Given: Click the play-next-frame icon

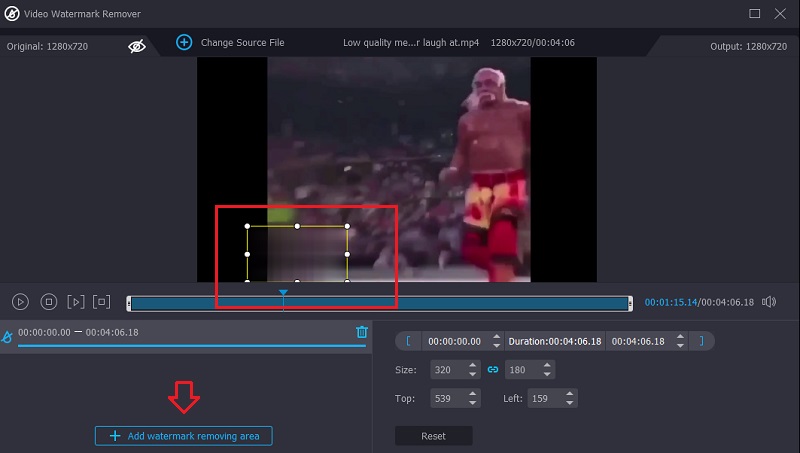Looking at the screenshot, I should [x=75, y=301].
